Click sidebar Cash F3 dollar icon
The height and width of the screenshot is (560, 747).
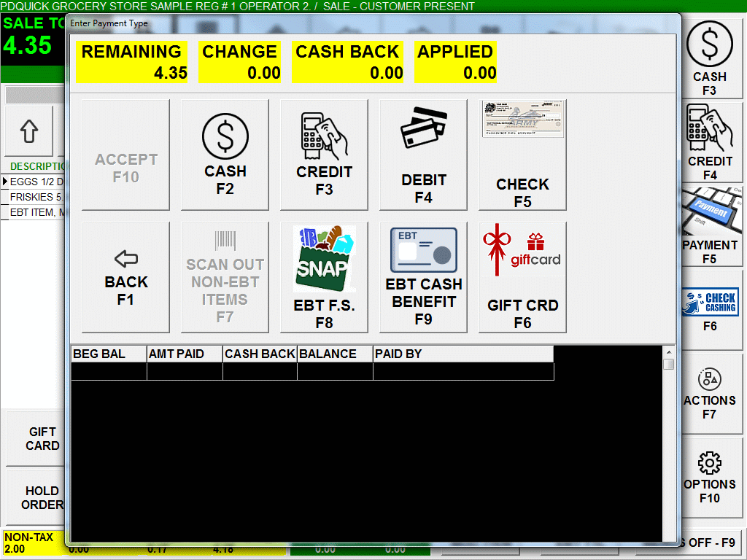coord(710,58)
